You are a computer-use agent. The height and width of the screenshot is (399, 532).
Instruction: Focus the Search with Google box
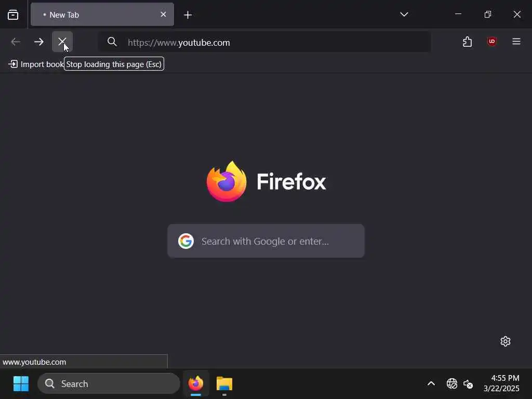click(x=266, y=241)
